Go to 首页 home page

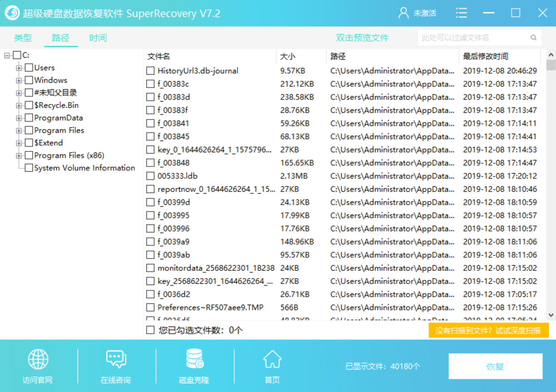272,365
